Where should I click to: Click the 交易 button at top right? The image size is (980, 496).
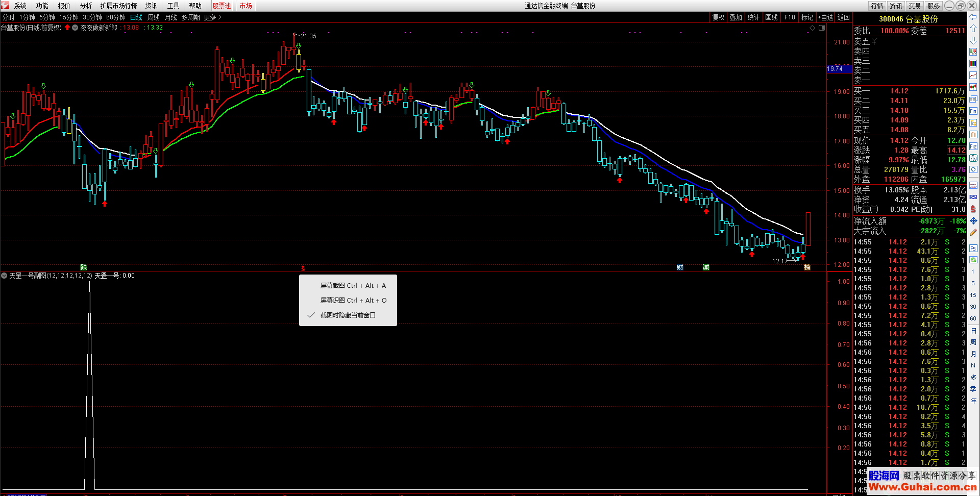[x=915, y=6]
